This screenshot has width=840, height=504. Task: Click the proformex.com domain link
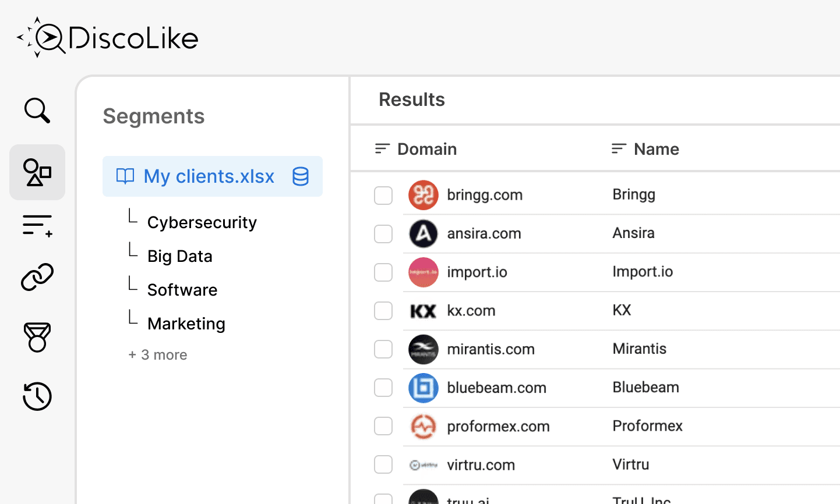click(498, 427)
